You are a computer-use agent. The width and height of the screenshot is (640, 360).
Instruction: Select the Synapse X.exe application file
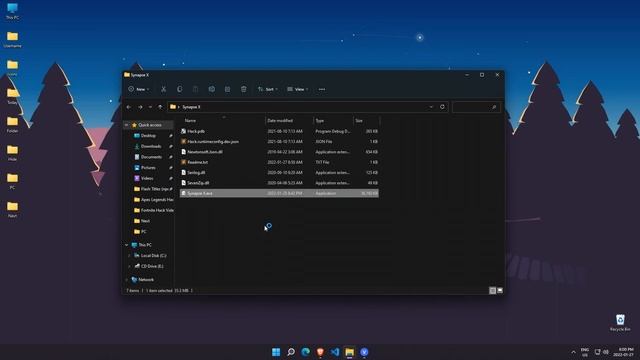point(279,193)
